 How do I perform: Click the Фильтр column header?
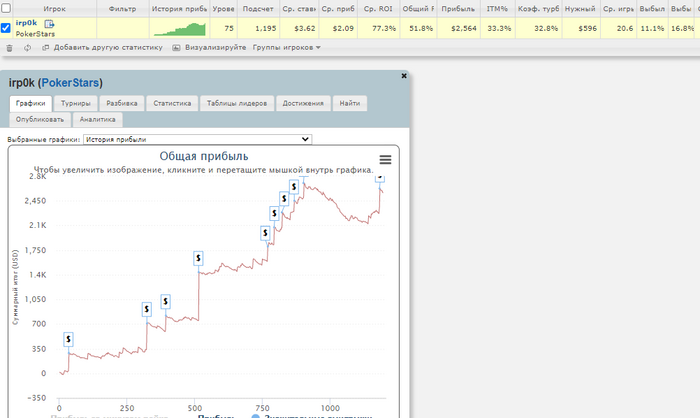pos(122,8)
